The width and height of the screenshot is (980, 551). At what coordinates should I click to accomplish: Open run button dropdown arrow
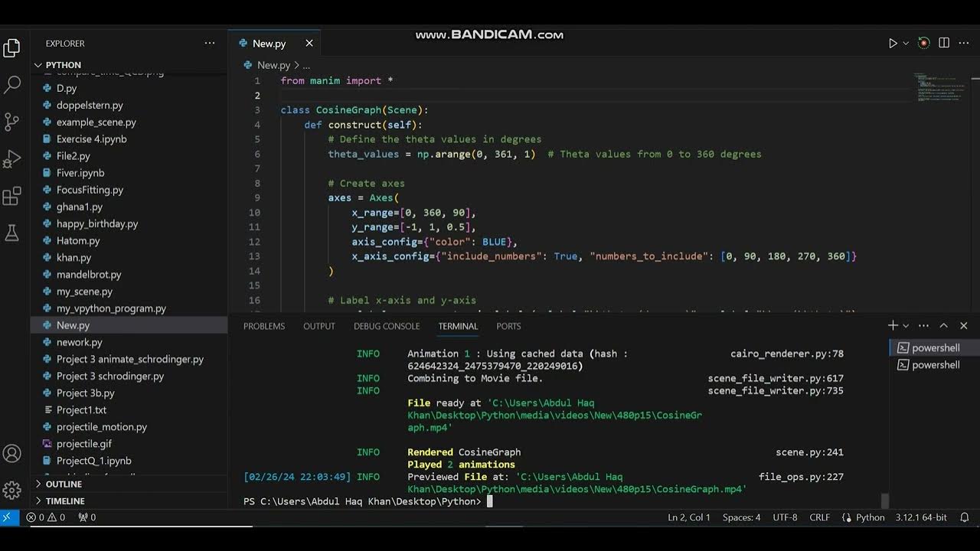click(x=906, y=44)
